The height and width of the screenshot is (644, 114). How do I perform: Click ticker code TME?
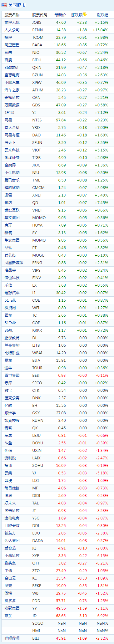coord(36,180)
